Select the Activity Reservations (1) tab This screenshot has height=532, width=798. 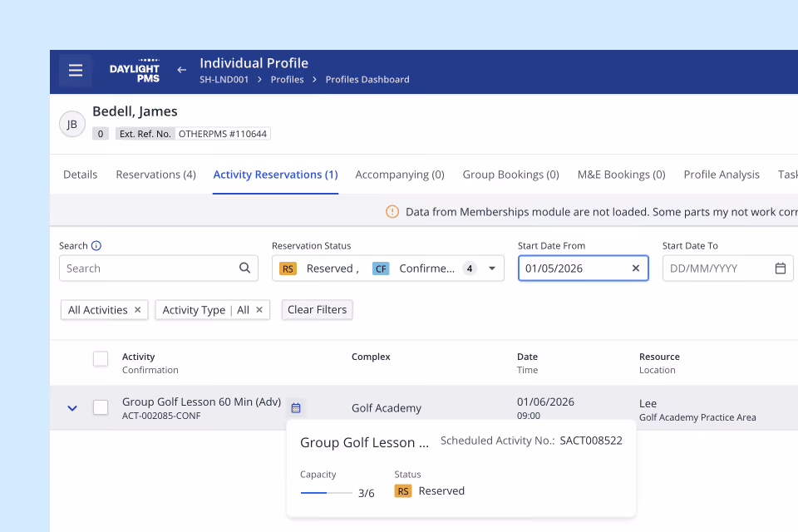[x=275, y=175]
